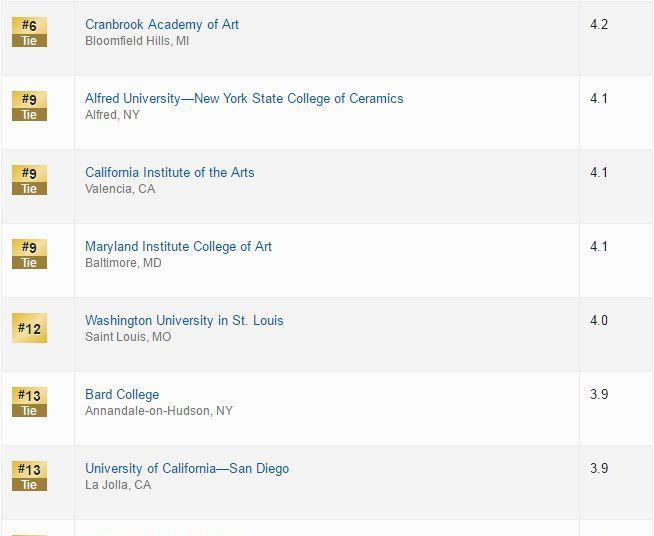Image resolution: width=654 pixels, height=536 pixels.
Task: Open University of California—San Diego link
Action: click(187, 468)
